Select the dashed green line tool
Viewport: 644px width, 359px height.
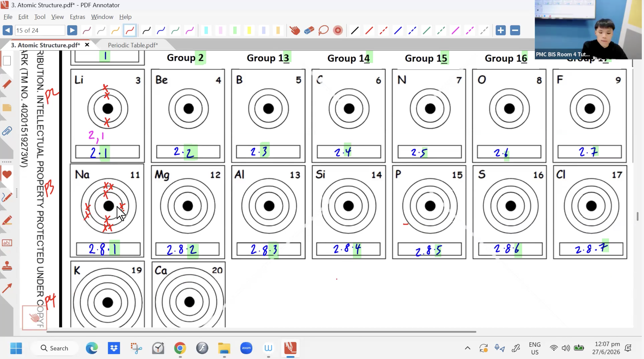click(x=441, y=30)
